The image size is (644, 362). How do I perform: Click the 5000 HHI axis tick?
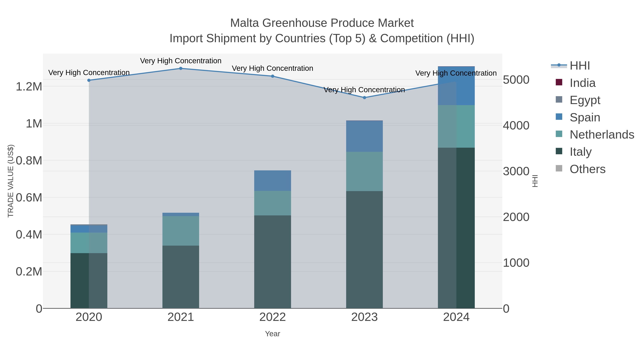(516, 80)
